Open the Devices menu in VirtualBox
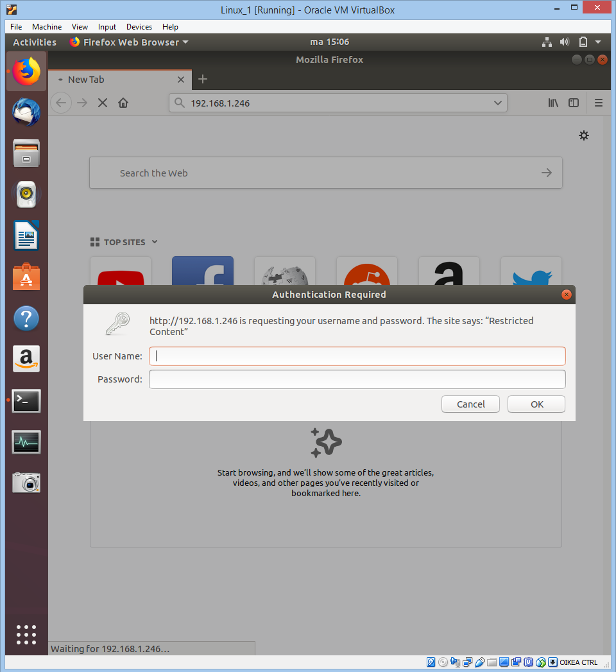616x672 pixels. (139, 26)
